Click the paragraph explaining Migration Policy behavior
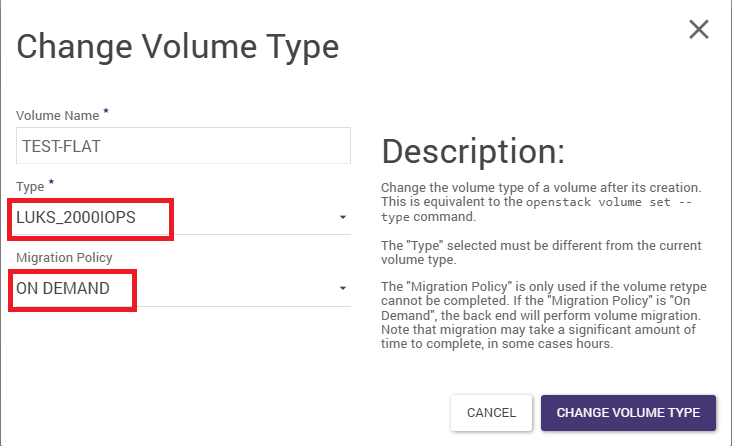The width and height of the screenshot is (732, 446). click(546, 316)
